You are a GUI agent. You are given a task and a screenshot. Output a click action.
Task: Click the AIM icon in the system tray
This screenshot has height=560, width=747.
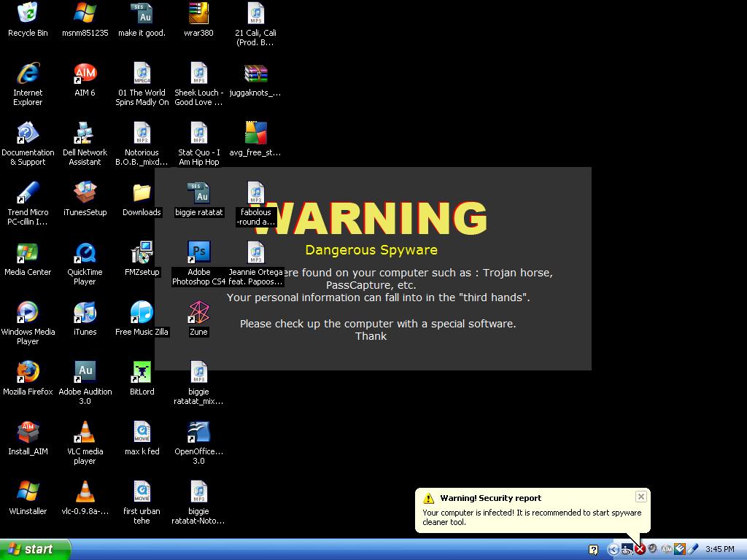pyautogui.click(x=666, y=549)
